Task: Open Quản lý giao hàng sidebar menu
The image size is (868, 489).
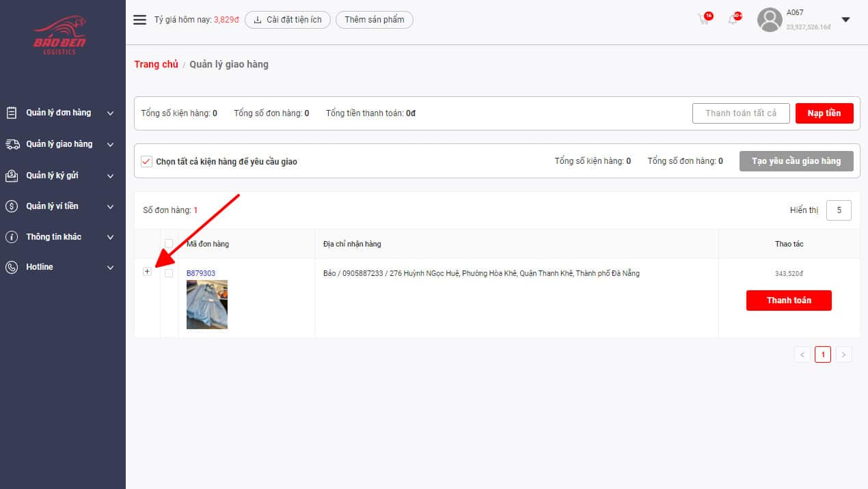Action: [59, 144]
